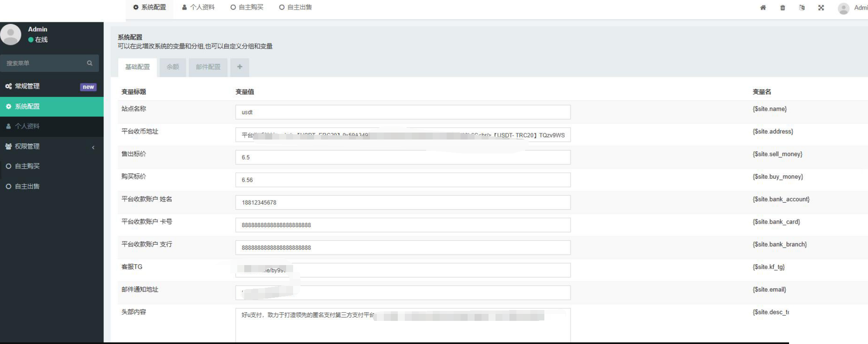Click variable name {$site.email}
868x344 pixels.
769,290
